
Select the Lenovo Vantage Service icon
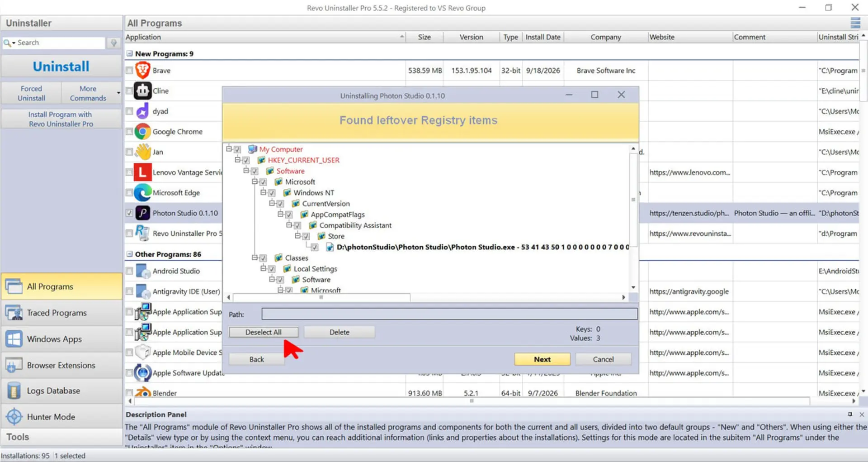tap(142, 172)
